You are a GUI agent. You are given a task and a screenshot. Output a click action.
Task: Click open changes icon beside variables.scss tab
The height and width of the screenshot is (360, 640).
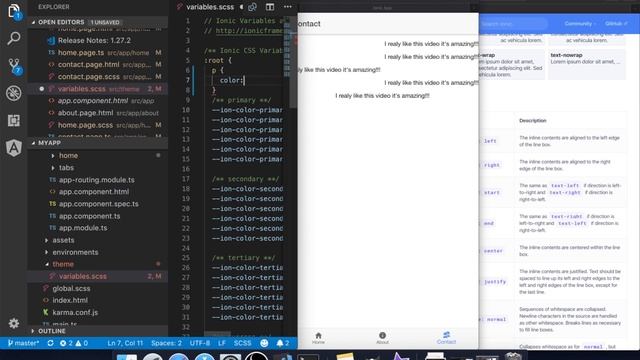click(252, 7)
